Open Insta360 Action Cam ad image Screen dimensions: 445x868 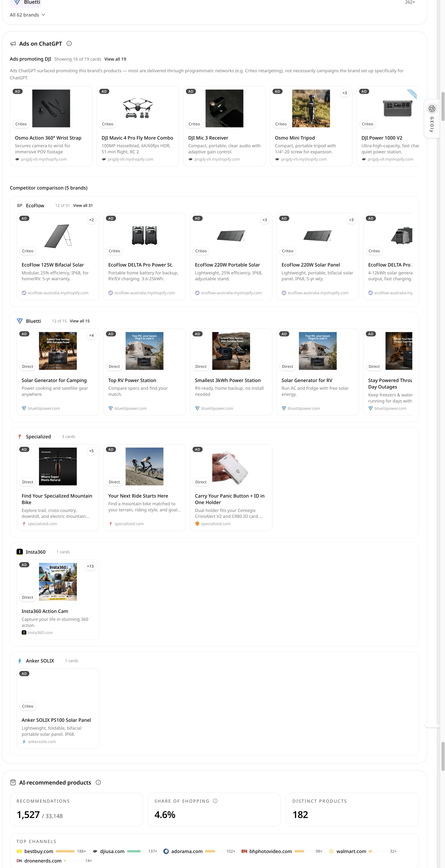coord(58,582)
